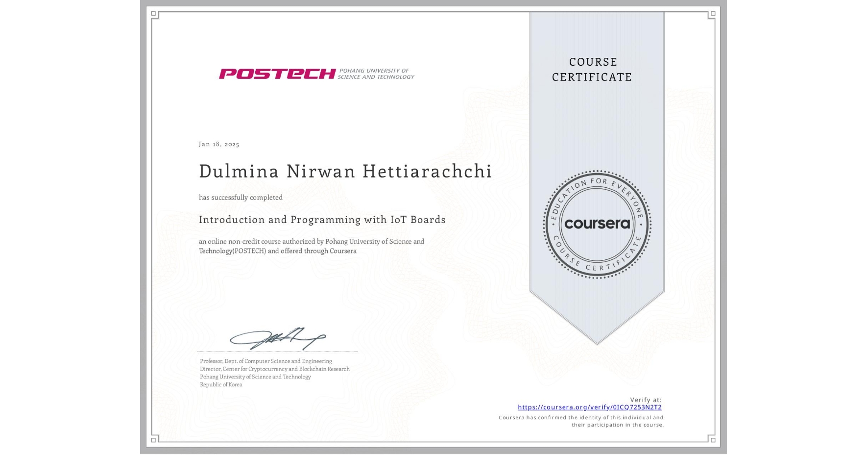The height and width of the screenshot is (455, 868).
Task: Click 'Director, Center for Cryptocurrency and Blockchain Research'
Action: (275, 369)
